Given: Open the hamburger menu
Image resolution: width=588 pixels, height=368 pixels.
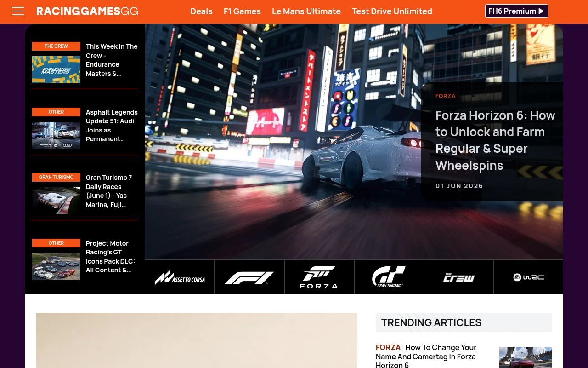Looking at the screenshot, I should click(x=18, y=11).
